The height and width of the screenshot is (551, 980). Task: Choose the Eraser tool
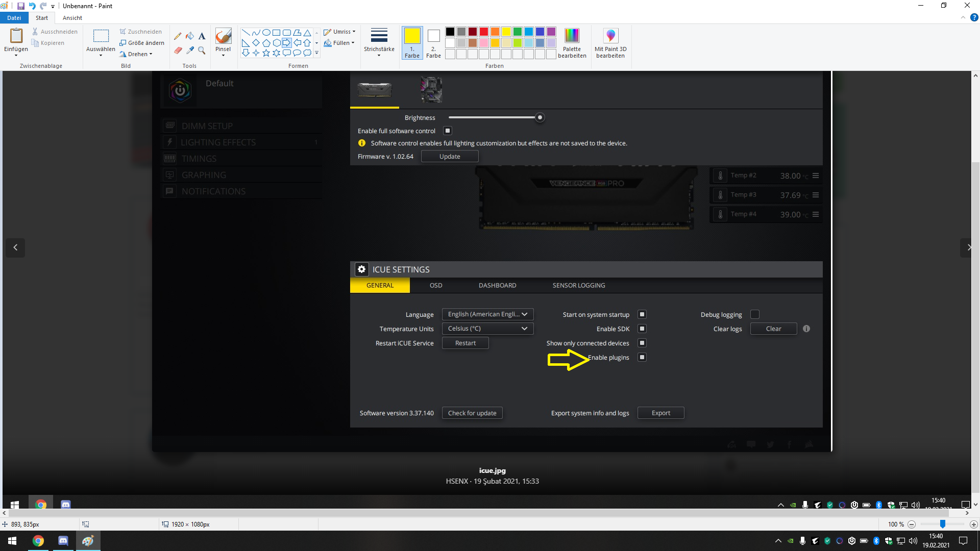[178, 50]
